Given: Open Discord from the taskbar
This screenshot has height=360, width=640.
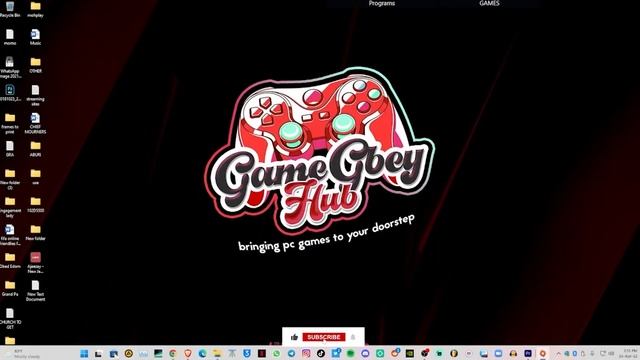Looking at the screenshot, I should (365, 353).
